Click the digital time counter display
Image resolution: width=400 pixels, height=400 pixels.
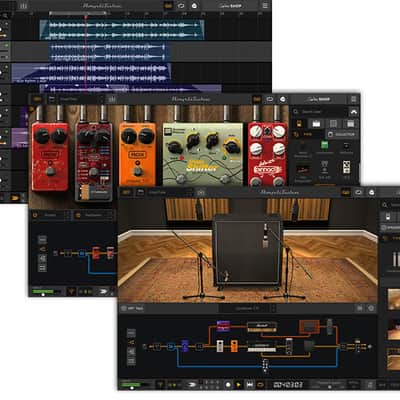click(288, 384)
